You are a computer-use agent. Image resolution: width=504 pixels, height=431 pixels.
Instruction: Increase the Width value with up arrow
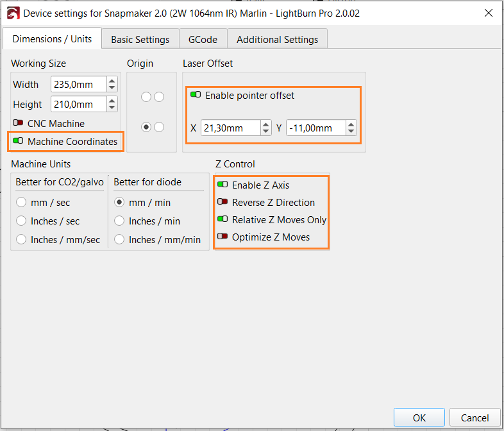[x=112, y=81]
